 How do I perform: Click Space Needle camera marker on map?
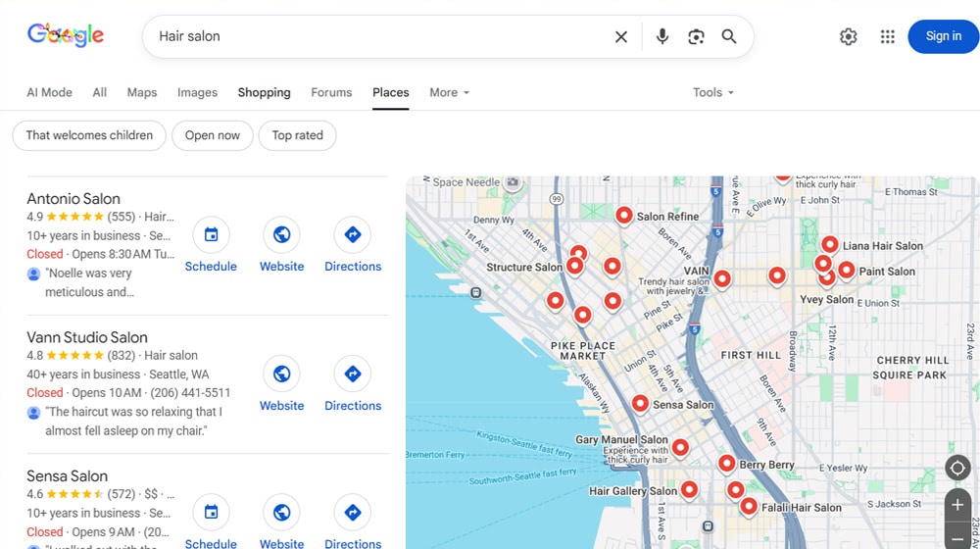click(x=513, y=182)
